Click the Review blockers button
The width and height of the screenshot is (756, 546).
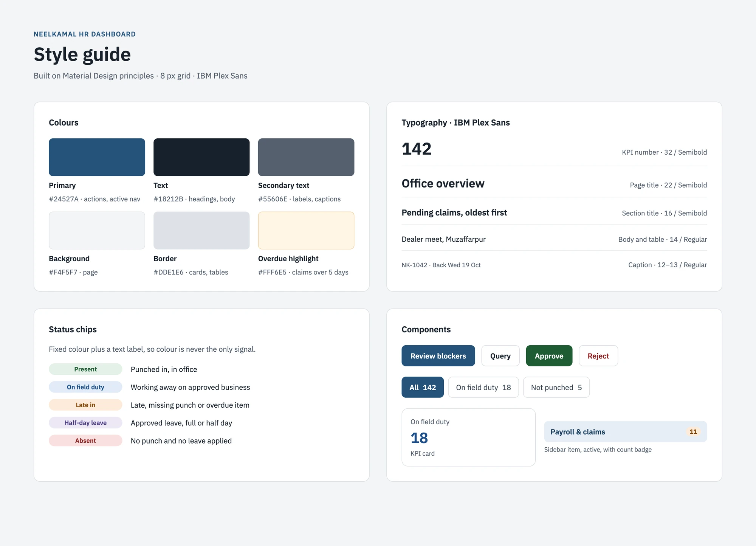(x=438, y=356)
